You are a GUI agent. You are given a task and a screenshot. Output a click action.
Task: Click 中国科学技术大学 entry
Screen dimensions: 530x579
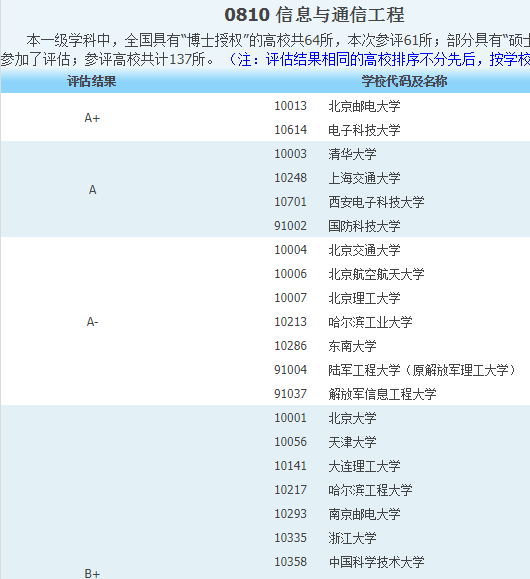pyautogui.click(x=376, y=562)
